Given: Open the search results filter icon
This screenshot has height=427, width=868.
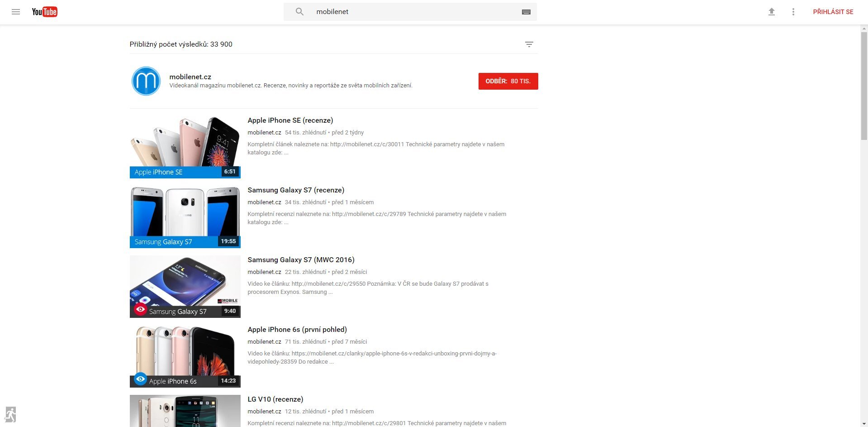Looking at the screenshot, I should pyautogui.click(x=529, y=44).
